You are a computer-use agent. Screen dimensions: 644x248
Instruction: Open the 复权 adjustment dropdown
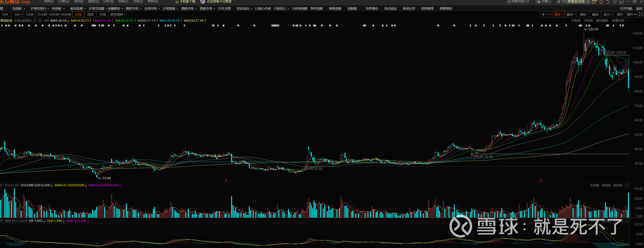(x=558, y=15)
